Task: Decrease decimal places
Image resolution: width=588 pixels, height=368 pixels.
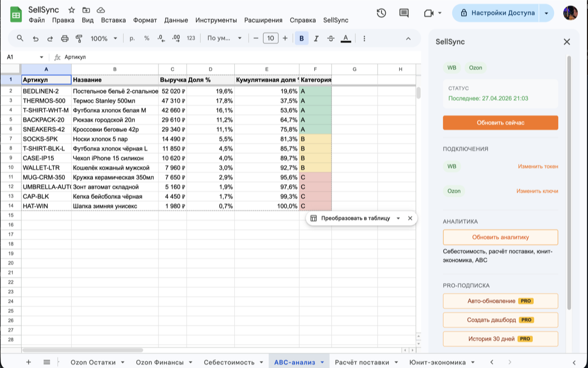Action: [x=161, y=39]
